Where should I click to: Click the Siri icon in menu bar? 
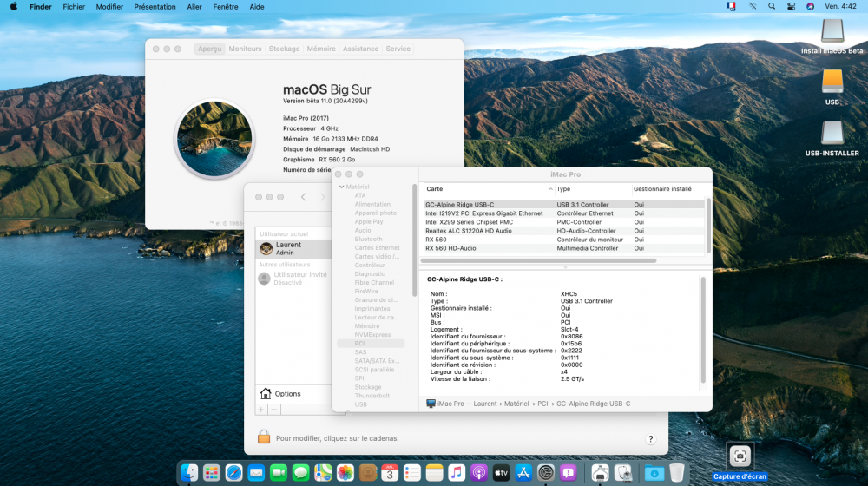[x=810, y=7]
